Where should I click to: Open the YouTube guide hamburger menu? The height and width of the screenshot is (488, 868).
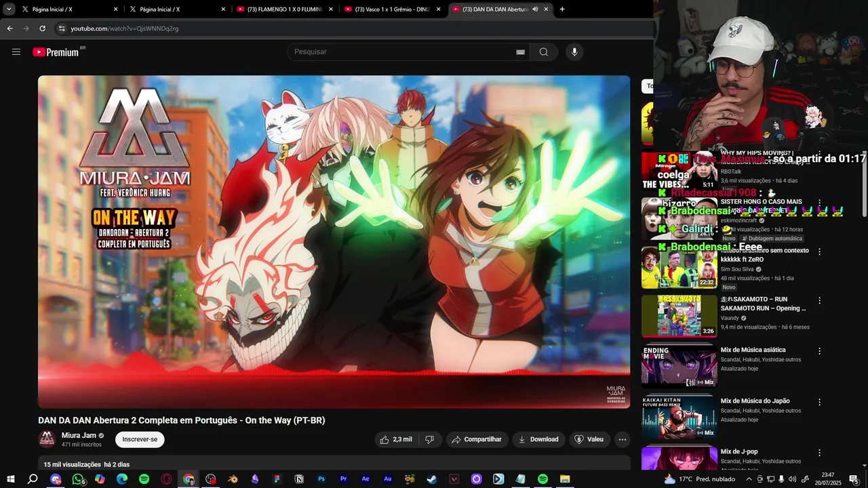click(x=16, y=52)
